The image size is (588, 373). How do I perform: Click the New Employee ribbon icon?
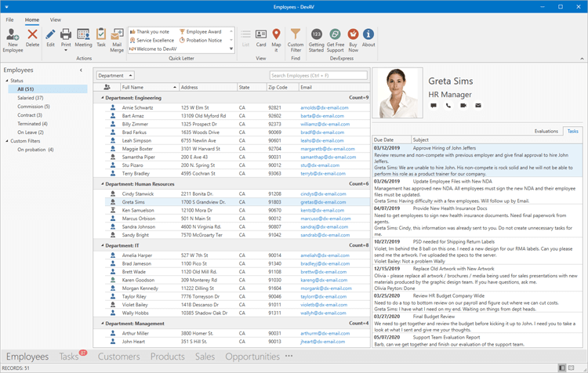[13, 38]
